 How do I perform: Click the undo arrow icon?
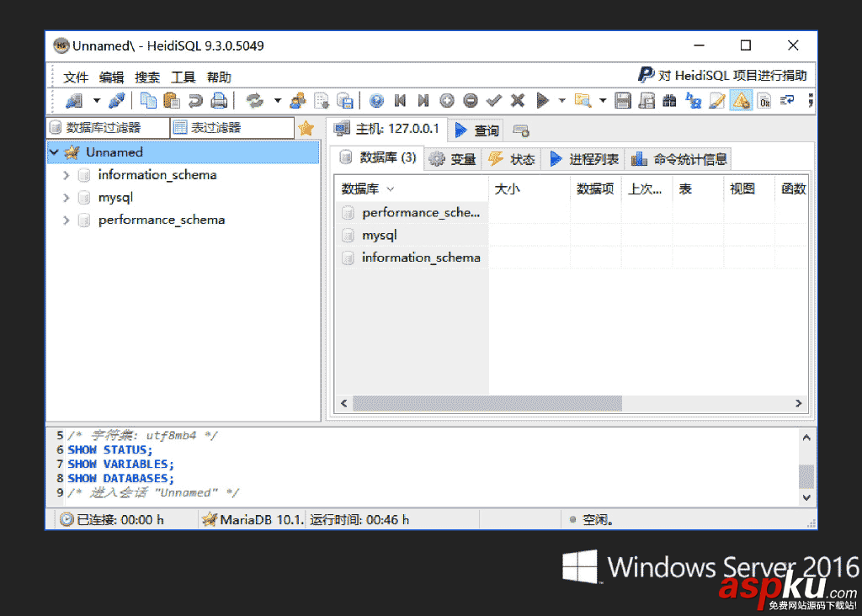pos(195,100)
